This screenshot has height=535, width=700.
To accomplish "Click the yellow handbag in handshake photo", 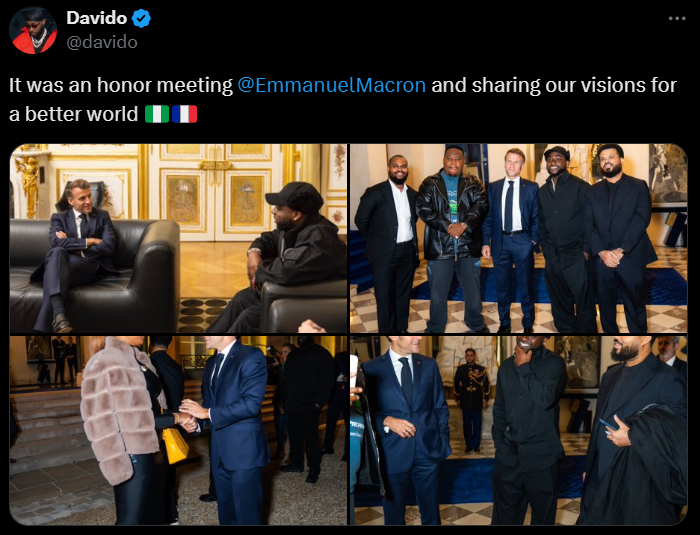I will pyautogui.click(x=175, y=445).
